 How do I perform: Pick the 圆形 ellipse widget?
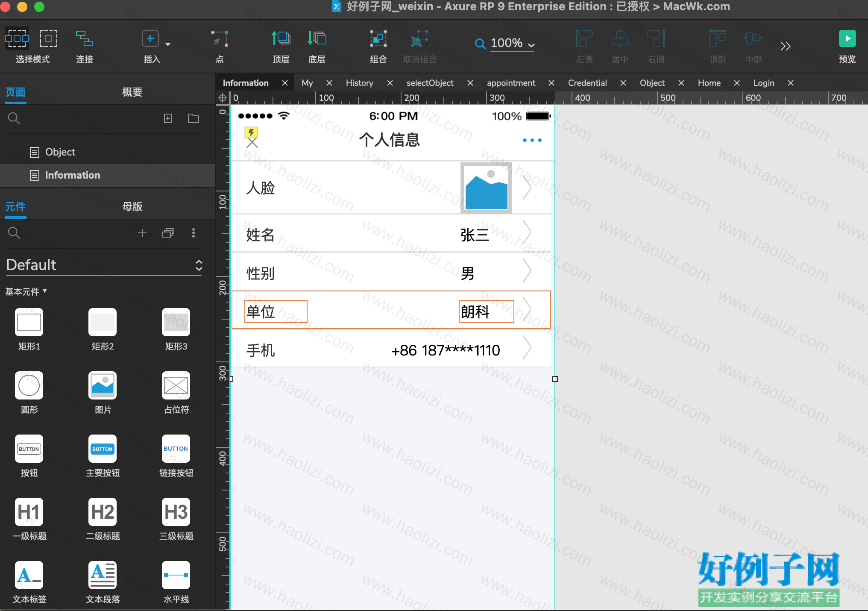pyautogui.click(x=29, y=385)
